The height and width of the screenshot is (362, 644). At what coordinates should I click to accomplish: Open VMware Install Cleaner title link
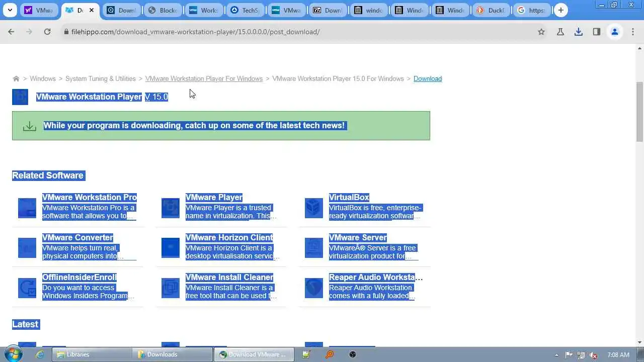click(229, 277)
